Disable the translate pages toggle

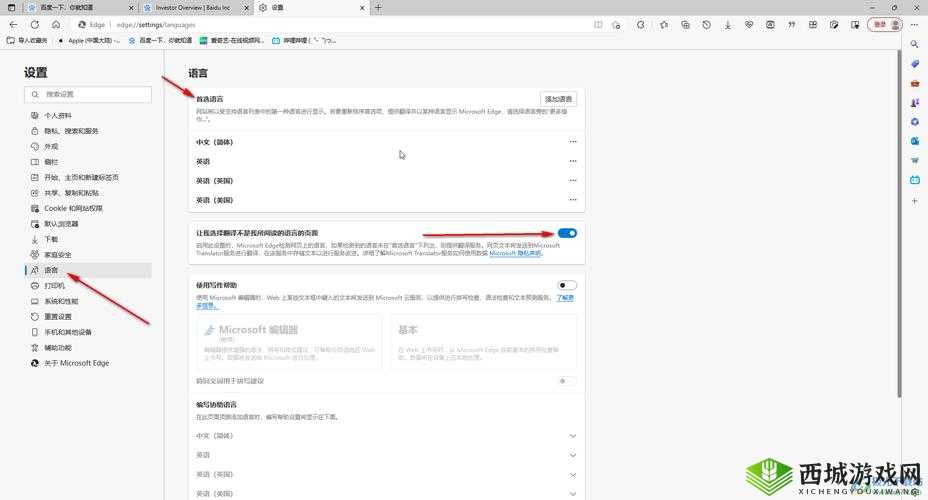click(x=567, y=233)
